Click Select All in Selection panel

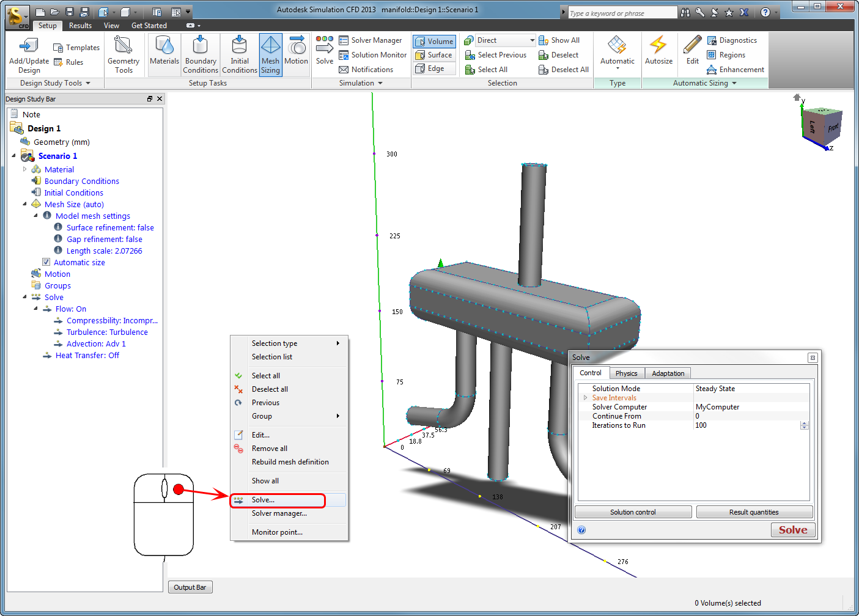click(486, 70)
